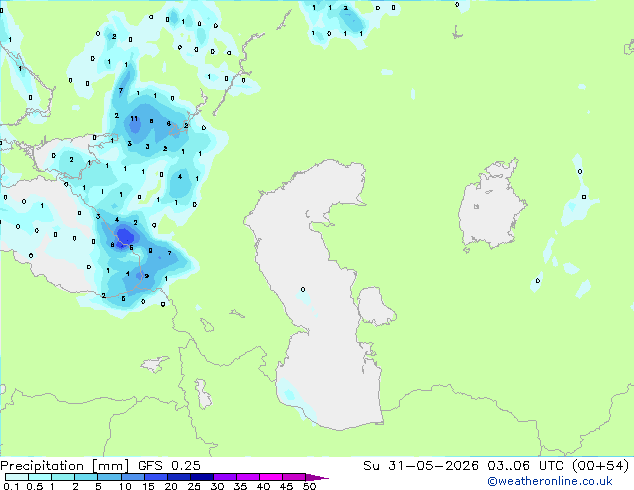
Task: Select the 40–45 mm magenta legend swatch
Action: [x=271, y=477]
